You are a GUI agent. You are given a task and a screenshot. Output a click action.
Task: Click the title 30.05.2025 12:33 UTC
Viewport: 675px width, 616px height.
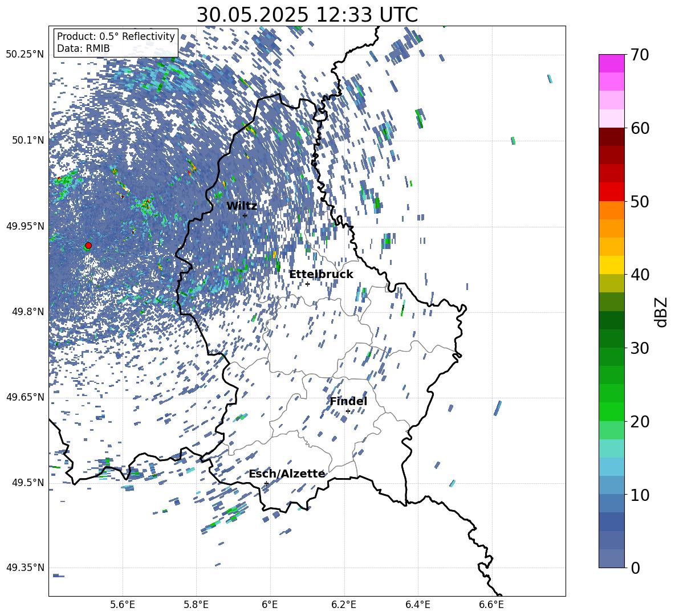(307, 15)
